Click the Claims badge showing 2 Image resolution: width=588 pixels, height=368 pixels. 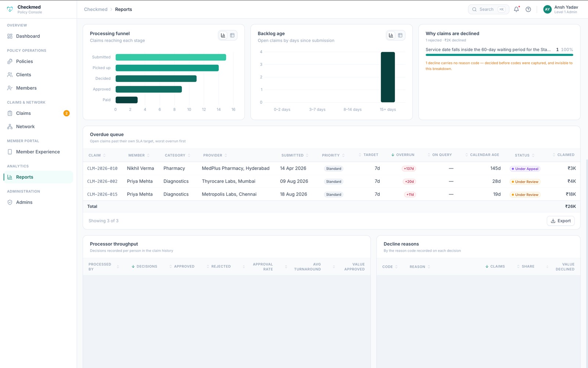coord(67,113)
